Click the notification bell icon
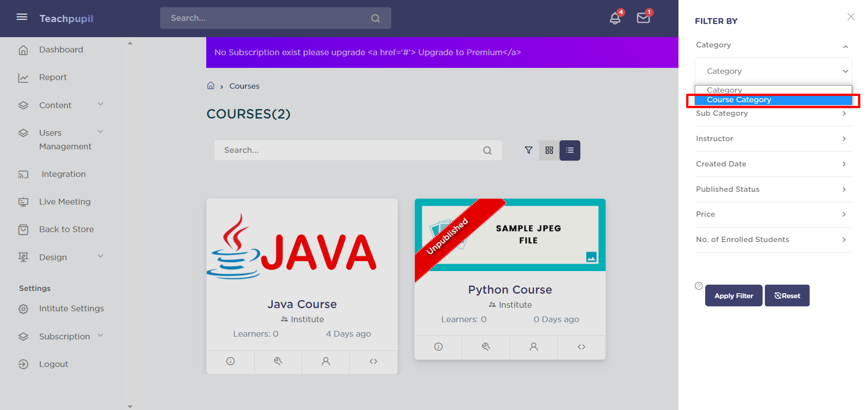Viewport: 868px width, 410px height. click(615, 18)
